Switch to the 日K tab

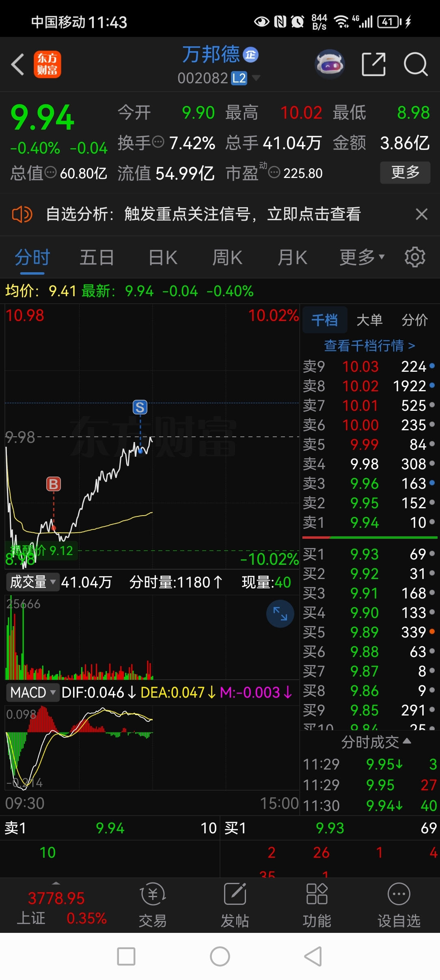(x=163, y=258)
